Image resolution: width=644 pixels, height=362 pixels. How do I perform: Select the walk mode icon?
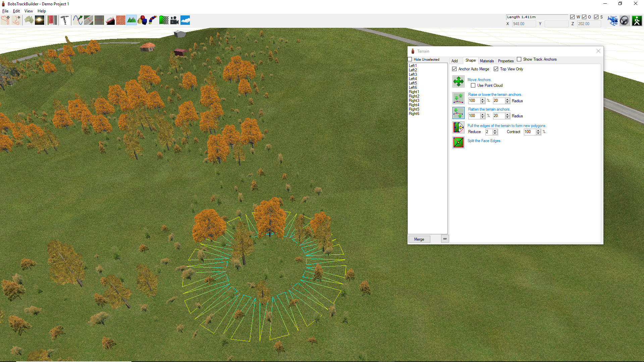pyautogui.click(x=637, y=20)
